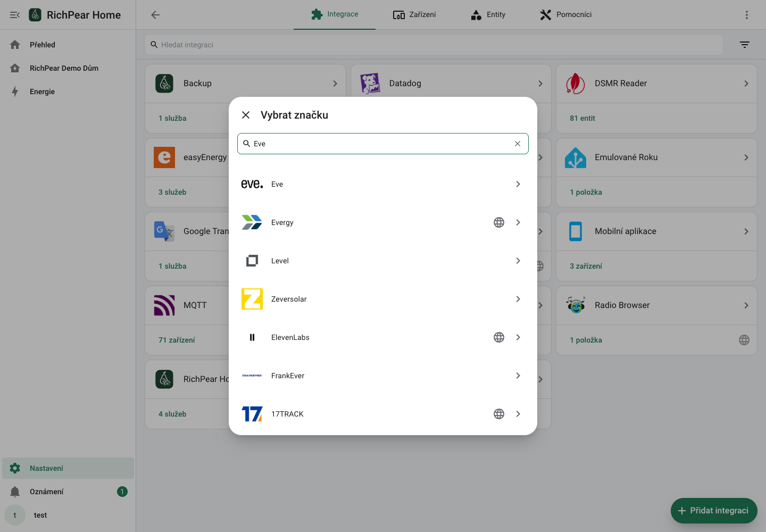Image resolution: width=766 pixels, height=532 pixels.
Task: Open the 3 zařízení link
Action: pos(586,266)
